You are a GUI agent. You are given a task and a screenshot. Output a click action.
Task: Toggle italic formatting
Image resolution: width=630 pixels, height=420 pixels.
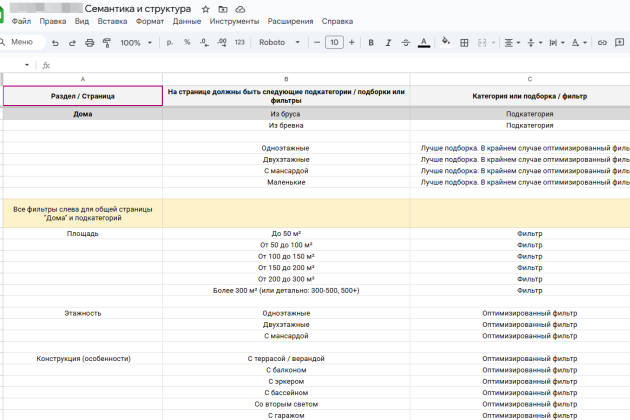[x=387, y=43]
